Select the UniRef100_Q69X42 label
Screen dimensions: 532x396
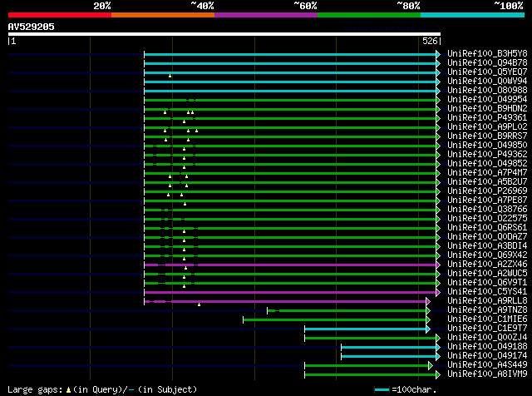[x=487, y=255]
